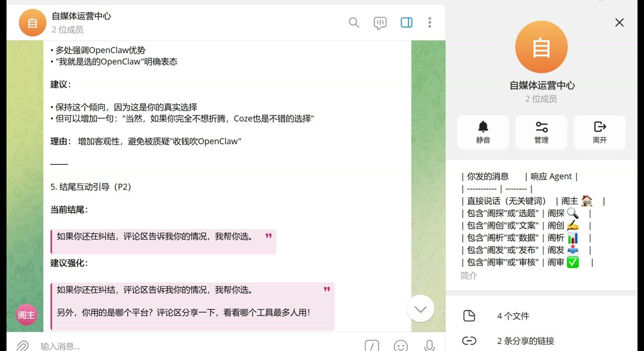Leave the group using 离开
The height and width of the screenshot is (351, 644).
click(x=599, y=132)
